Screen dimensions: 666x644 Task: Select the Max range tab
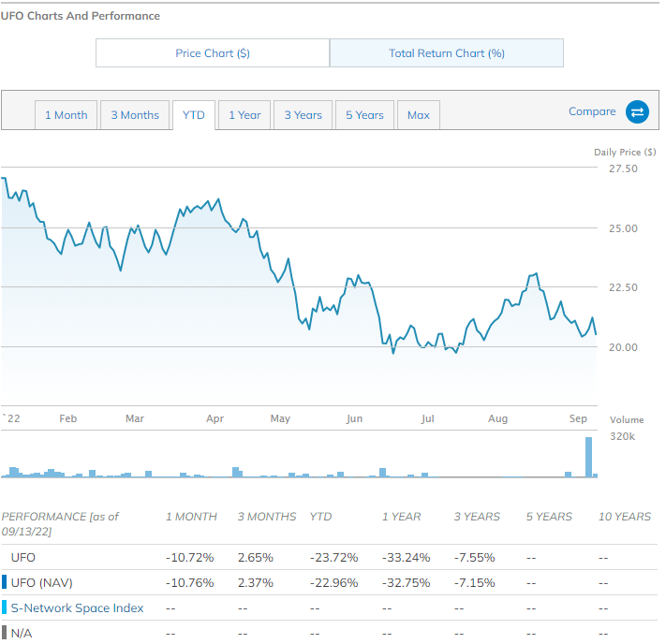click(x=419, y=115)
